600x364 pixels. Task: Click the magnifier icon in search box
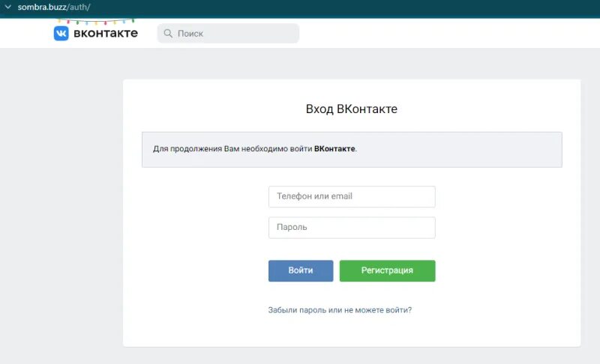[x=168, y=33]
